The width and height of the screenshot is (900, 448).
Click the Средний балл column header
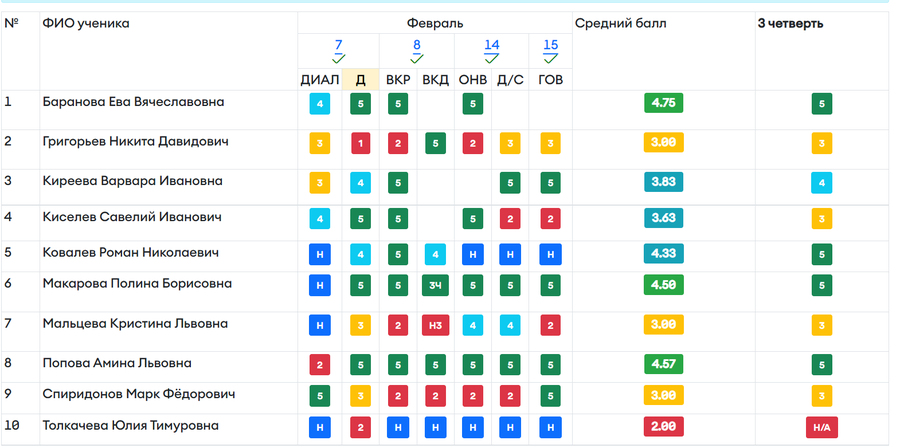click(x=620, y=24)
